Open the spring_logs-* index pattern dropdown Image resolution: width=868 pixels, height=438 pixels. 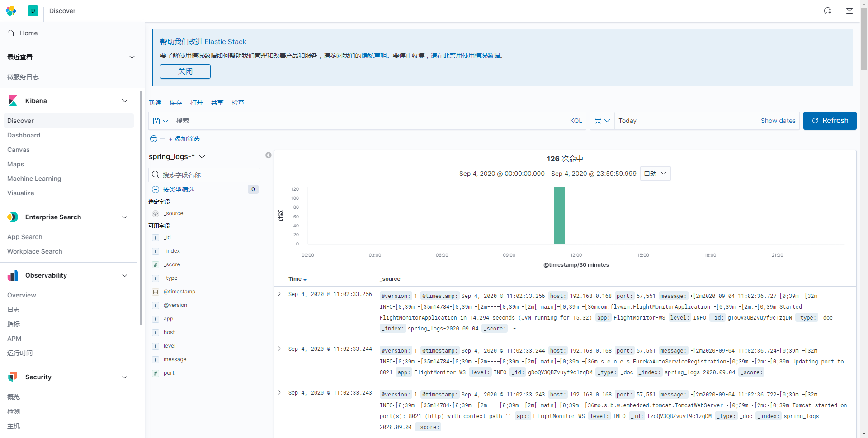click(x=177, y=156)
